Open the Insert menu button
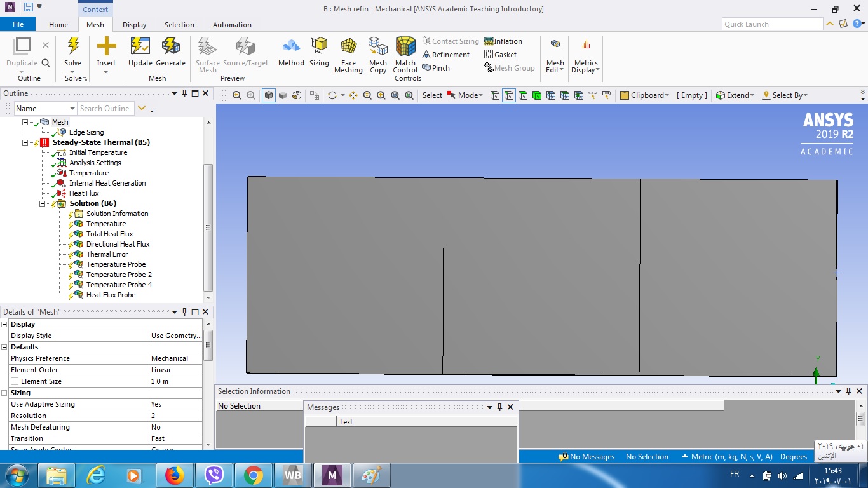The image size is (868, 488). (x=106, y=55)
